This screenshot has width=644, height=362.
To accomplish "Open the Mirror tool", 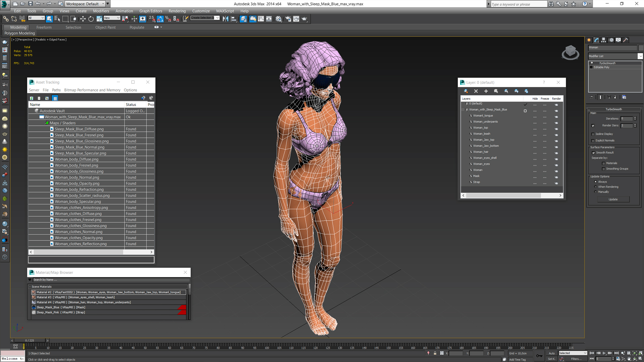I will click(225, 19).
